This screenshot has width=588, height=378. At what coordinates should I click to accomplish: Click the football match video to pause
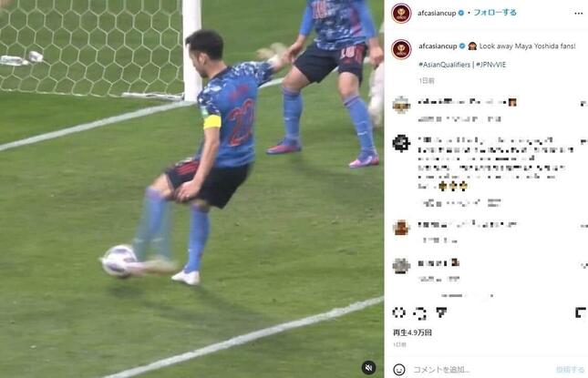pyautogui.click(x=191, y=189)
